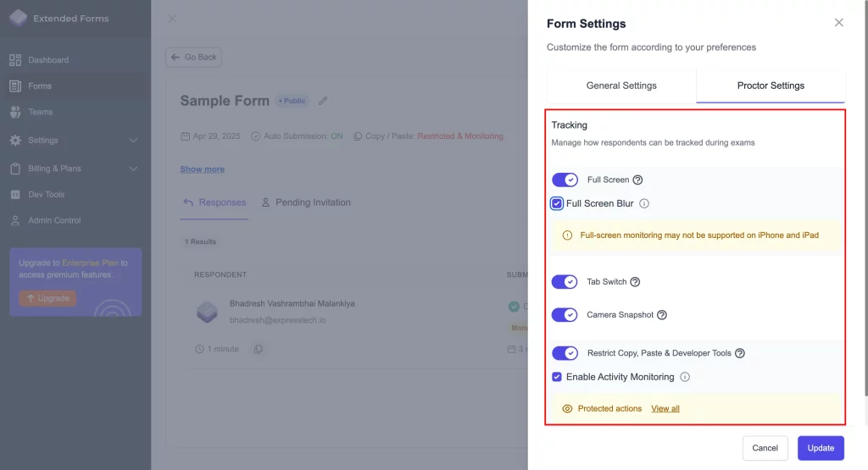This screenshot has height=470, width=868.
Task: Click the Restricted & Monitoring text
Action: click(460, 136)
